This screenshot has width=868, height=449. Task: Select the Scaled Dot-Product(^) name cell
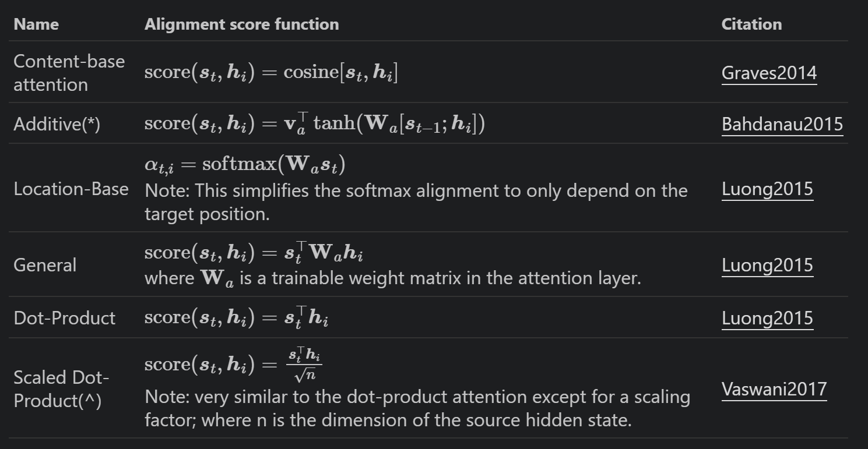pos(61,390)
